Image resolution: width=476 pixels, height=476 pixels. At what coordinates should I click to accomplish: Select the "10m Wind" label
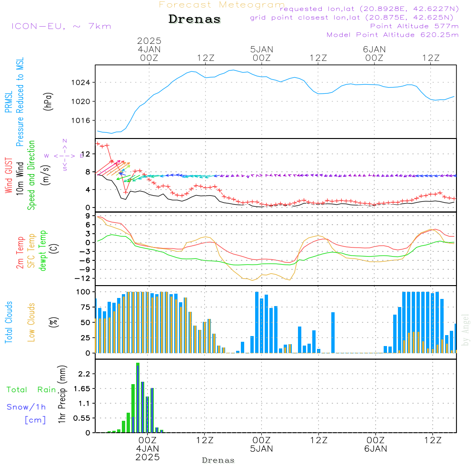(20, 178)
